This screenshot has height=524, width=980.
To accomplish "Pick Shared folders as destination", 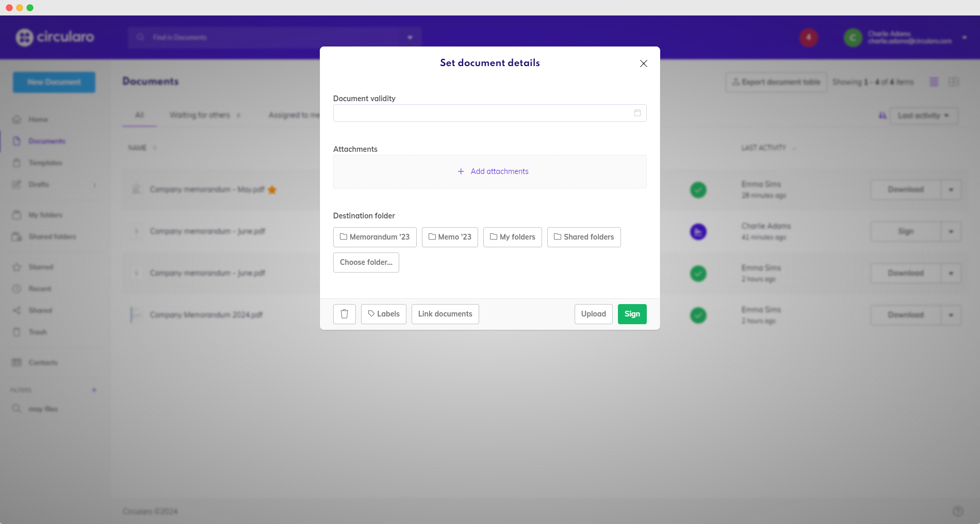I will point(584,237).
